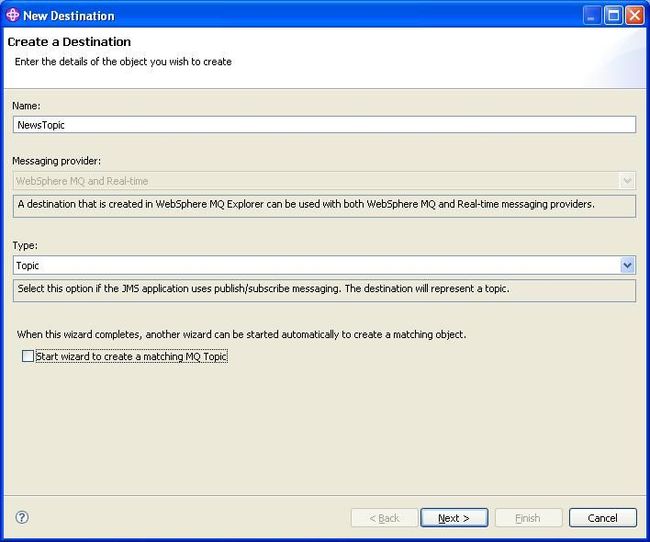The height and width of the screenshot is (542, 650).
Task: Maximize the New Destination dialog
Action: coord(613,16)
